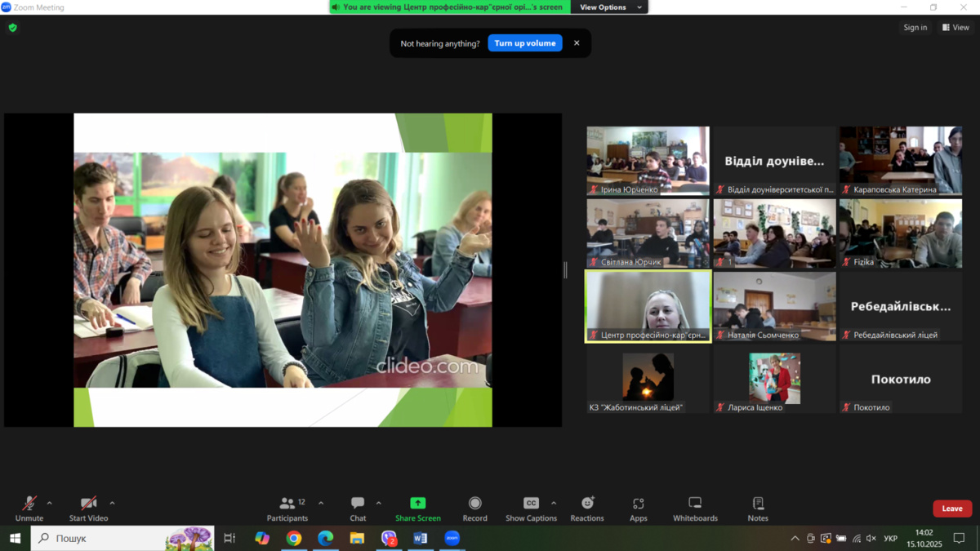Unmute the microphone
This screenshot has width=980, height=551.
click(29, 508)
